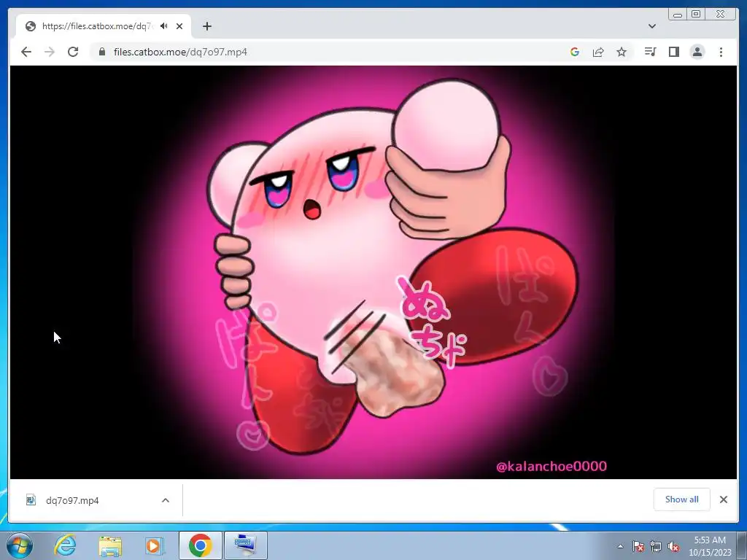Minimize the Chrome window
Image resolution: width=747 pixels, height=560 pixels.
point(678,15)
